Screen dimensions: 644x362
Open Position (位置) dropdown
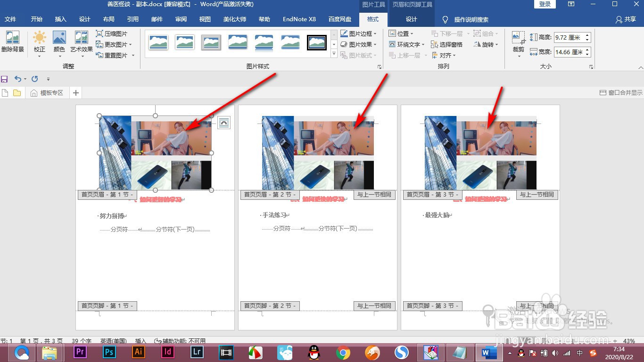pos(401,34)
